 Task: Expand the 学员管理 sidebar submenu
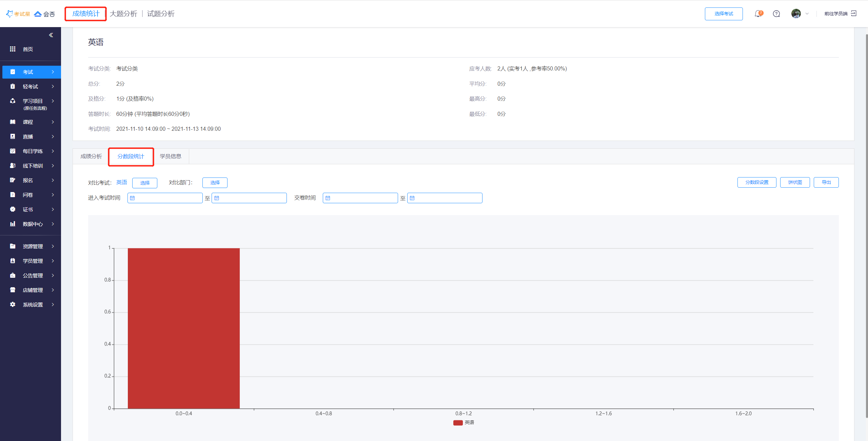(32, 261)
